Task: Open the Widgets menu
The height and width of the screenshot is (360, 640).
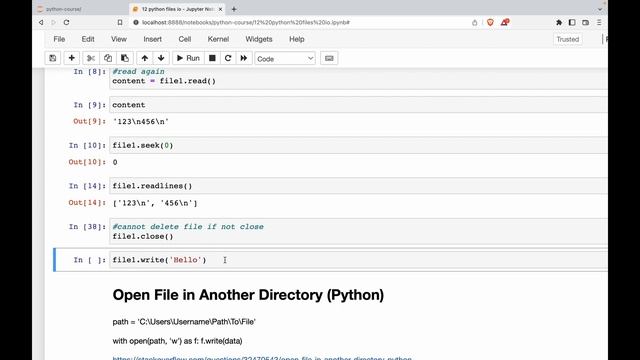Action: [259, 39]
